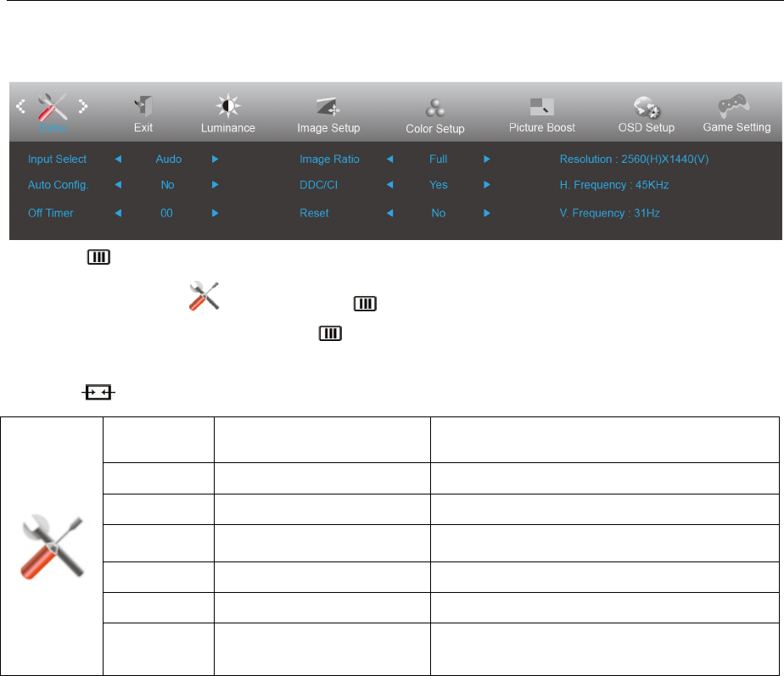The height and width of the screenshot is (676, 784).
Task: Click left arrow for Reset
Action: tap(390, 213)
